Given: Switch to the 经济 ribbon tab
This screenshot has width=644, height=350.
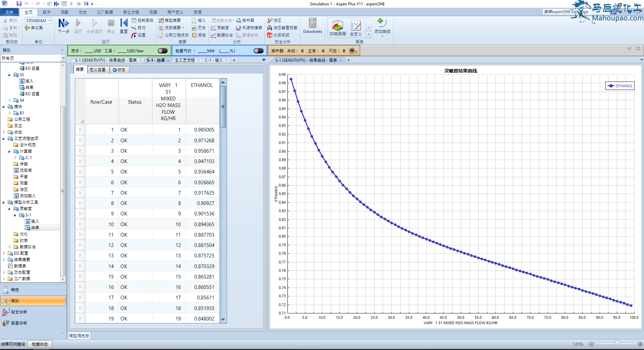Looking at the screenshot, I should coord(47,12).
